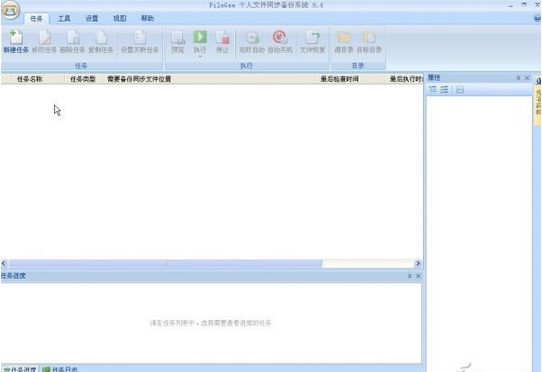Screen dimensions: 542x372
Task: Select alphabetical view in properties panel
Action: (x=444, y=90)
